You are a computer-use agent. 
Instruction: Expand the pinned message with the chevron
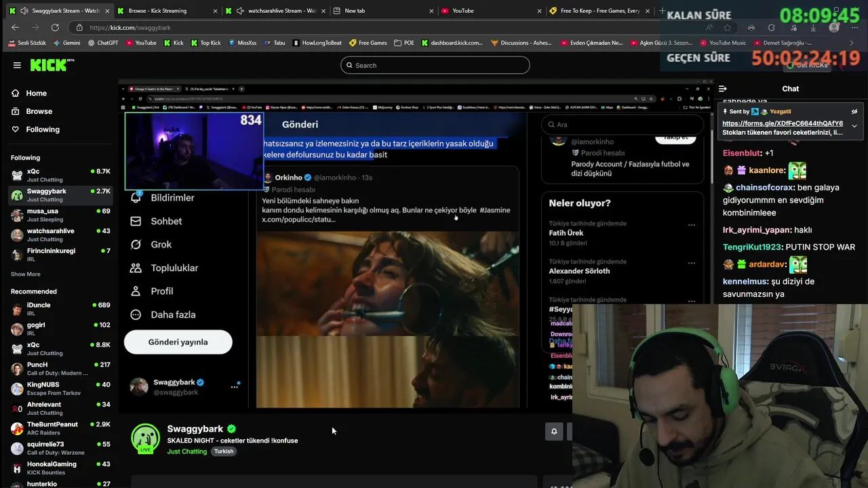[854, 125]
